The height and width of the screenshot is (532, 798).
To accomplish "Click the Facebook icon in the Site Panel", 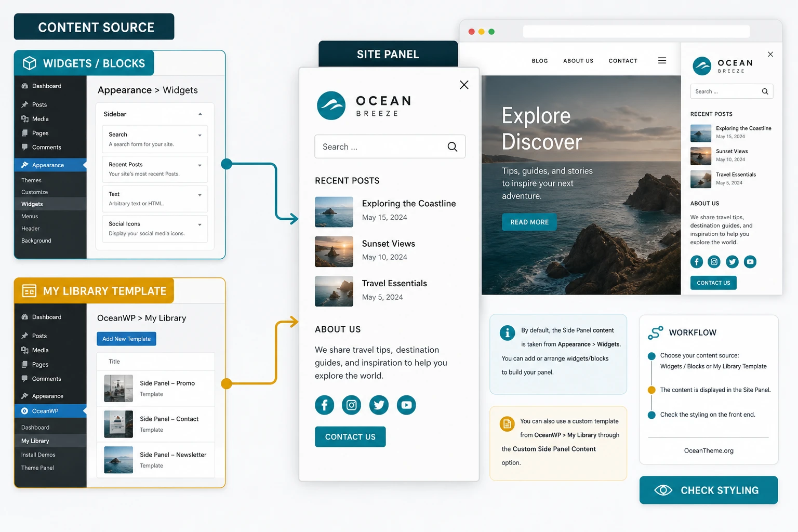I will [x=324, y=405].
